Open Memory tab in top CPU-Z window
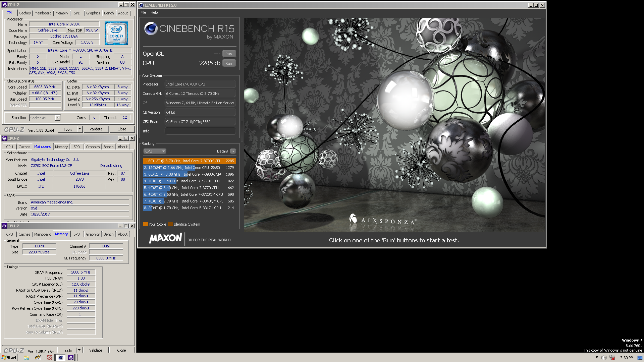This screenshot has height=362, width=644. tap(62, 13)
